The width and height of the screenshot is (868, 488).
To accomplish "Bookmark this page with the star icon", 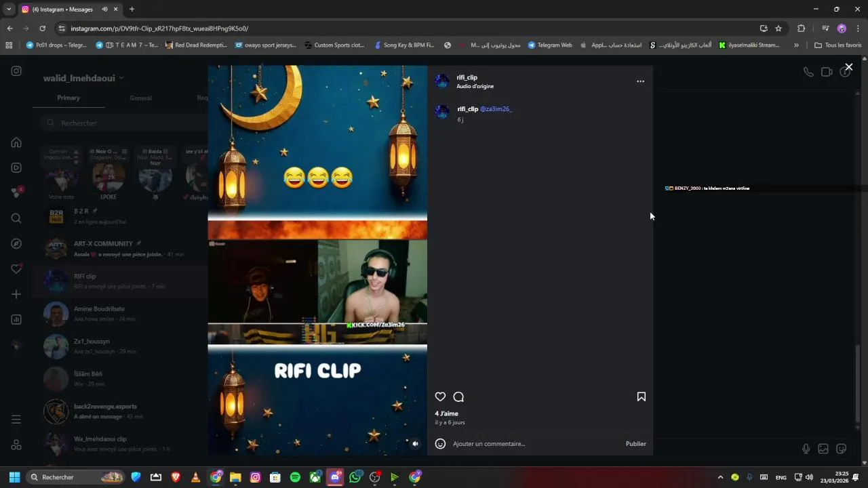I will click(x=778, y=28).
